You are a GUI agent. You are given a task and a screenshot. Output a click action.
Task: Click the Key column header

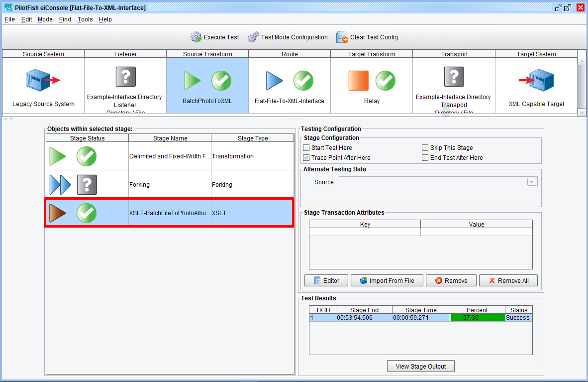[365, 224]
